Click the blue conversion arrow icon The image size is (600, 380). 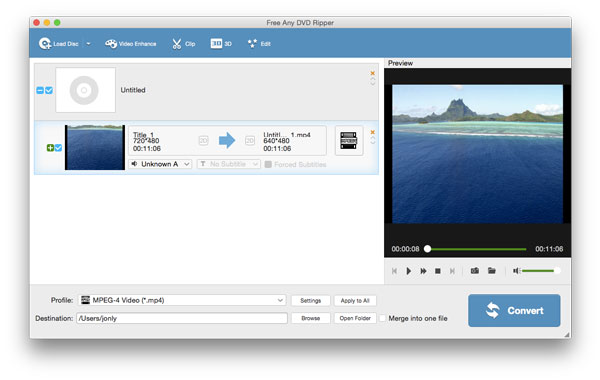coord(227,140)
